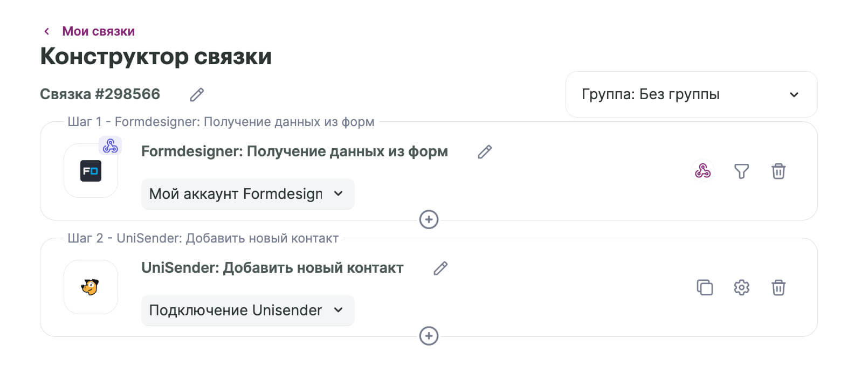This screenshot has width=868, height=373.
Task: Click the heading Formdesigner: Получение данных из форм
Action: click(294, 151)
